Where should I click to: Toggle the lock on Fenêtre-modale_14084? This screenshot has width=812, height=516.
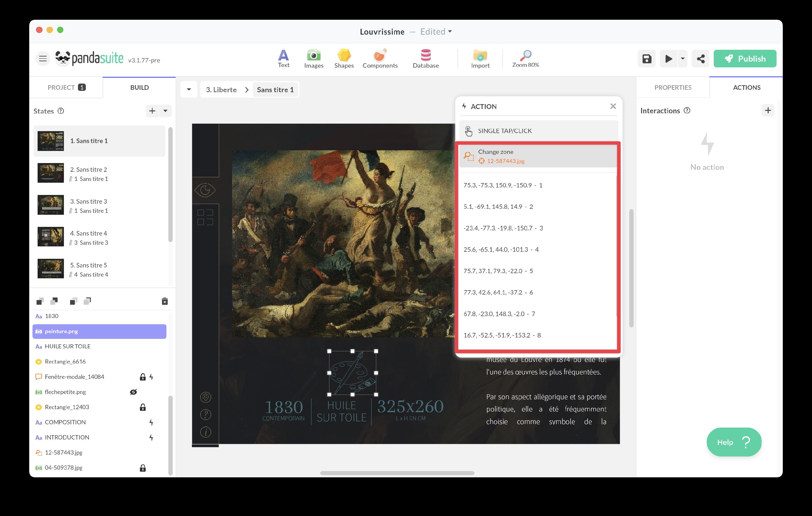[142, 376]
